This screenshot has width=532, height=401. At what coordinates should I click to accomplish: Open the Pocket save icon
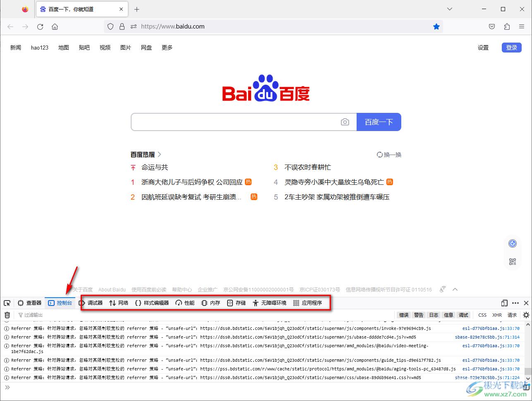(x=492, y=26)
